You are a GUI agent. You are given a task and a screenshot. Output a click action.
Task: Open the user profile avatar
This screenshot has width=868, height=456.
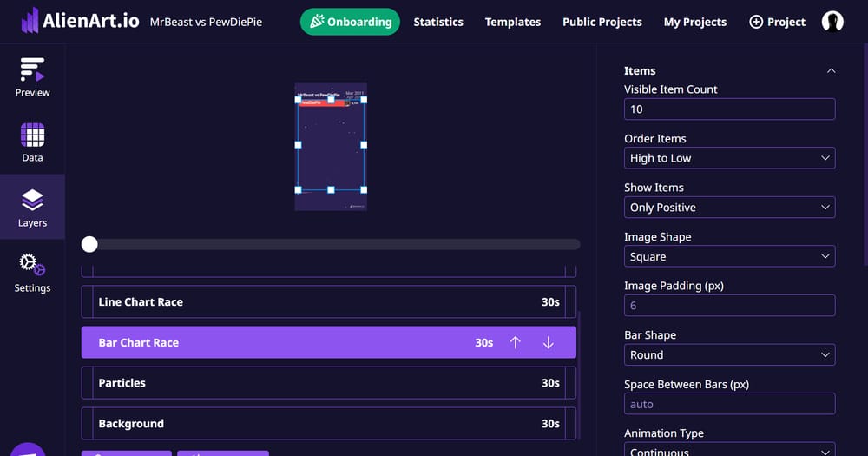pyautogui.click(x=832, y=22)
